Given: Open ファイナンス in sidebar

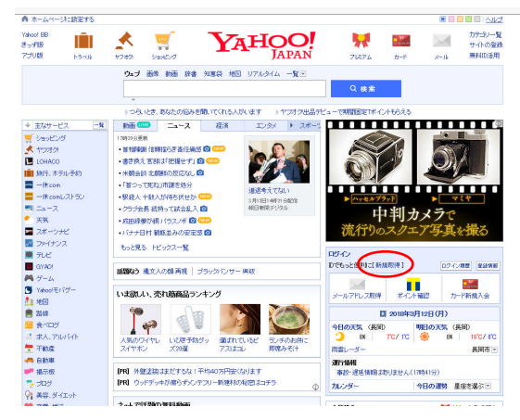Looking at the screenshot, I should 51,243.
